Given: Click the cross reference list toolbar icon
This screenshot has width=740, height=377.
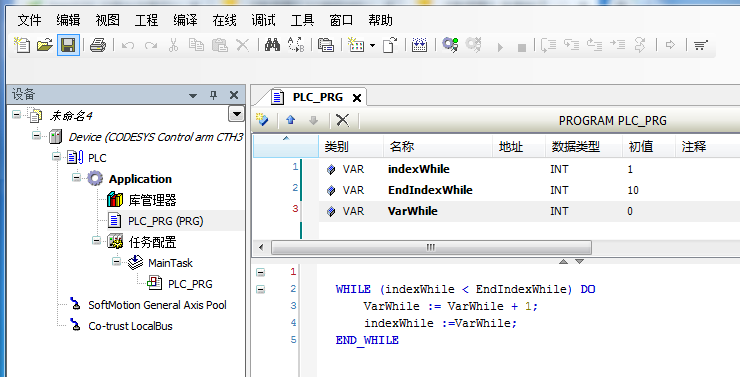Looking at the screenshot, I should (326, 45).
